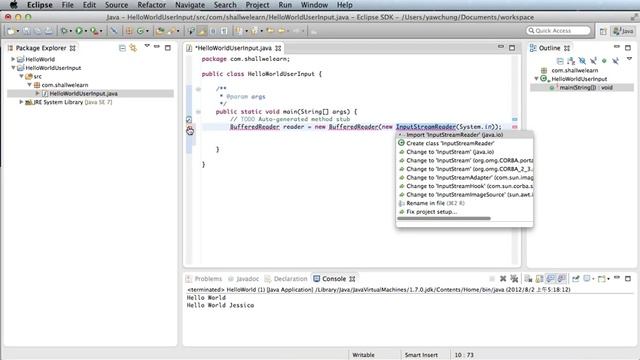The height and width of the screenshot is (360, 640).
Task: Toggle Link with Editor in Package Explorer
Action: tap(133, 48)
